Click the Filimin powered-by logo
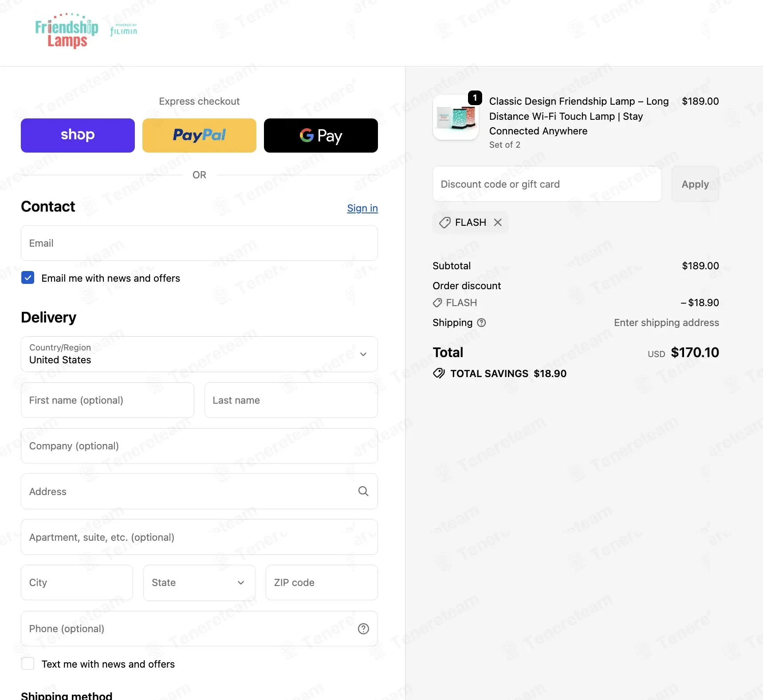 coord(124,30)
